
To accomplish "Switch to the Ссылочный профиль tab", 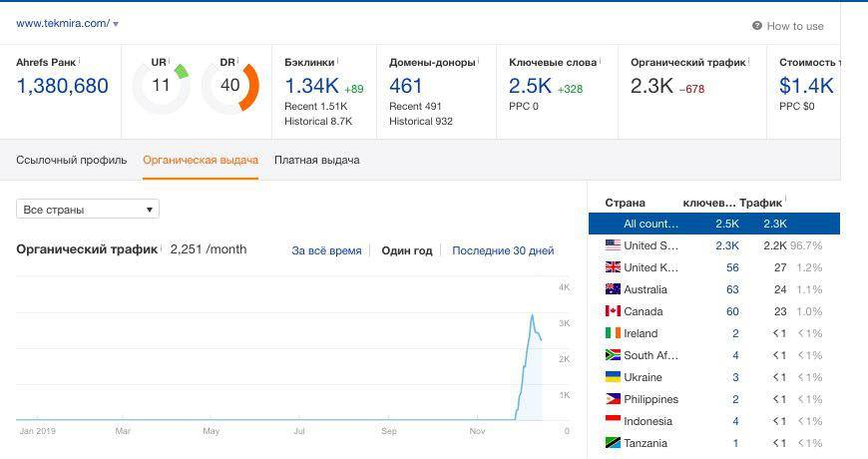I will 72,160.
